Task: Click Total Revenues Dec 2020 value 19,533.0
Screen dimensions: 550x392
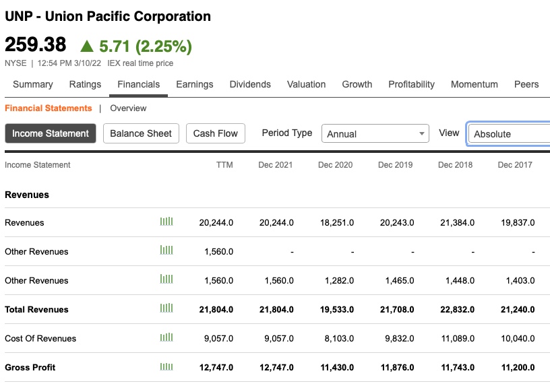Action: [x=337, y=310]
